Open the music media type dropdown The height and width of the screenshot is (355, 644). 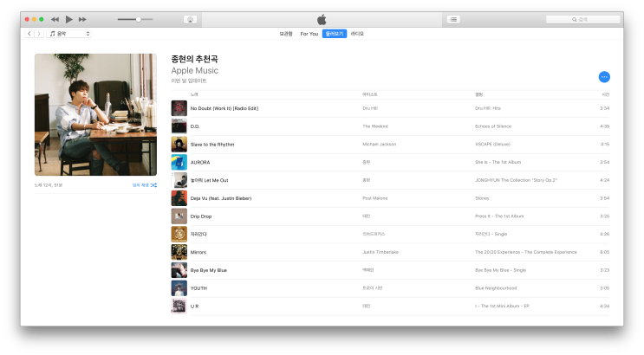point(68,34)
